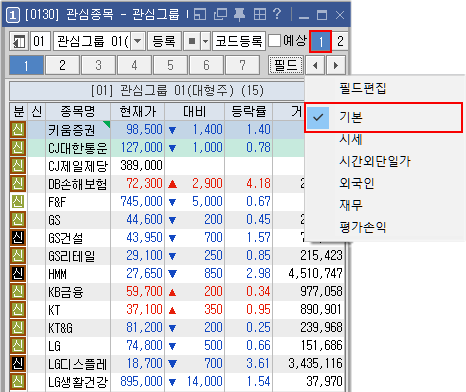Choose 시간외단일가 in the field menu
This screenshot has width=466, height=392.
pos(375,161)
